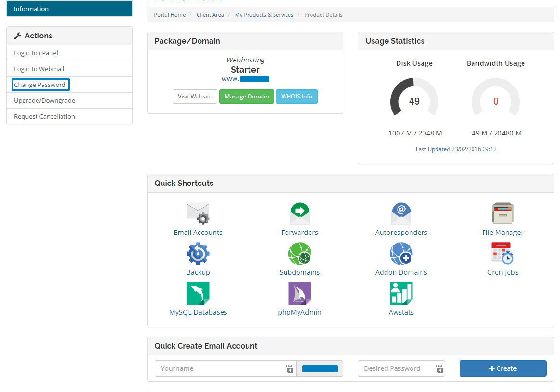Click the 1007 M / 2048 M value

(415, 133)
